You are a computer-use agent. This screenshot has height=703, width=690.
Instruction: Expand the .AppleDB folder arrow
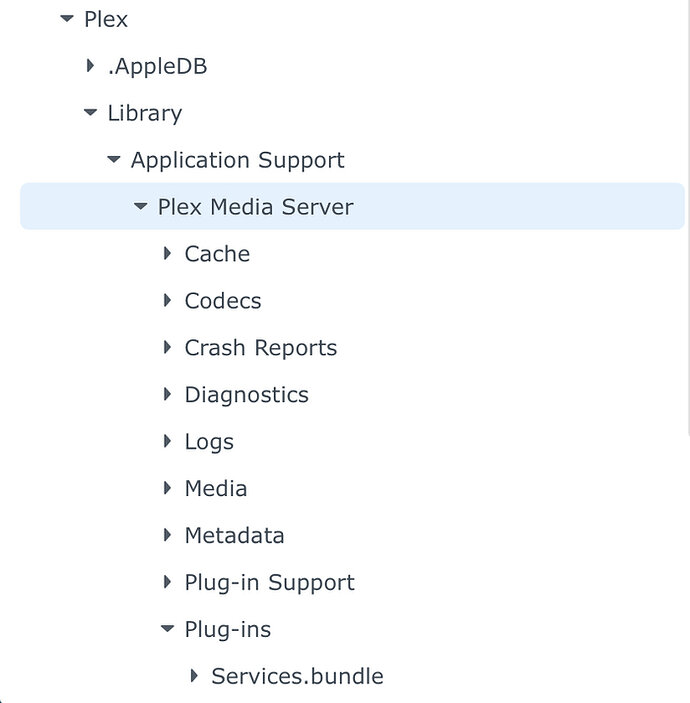[x=91, y=66]
